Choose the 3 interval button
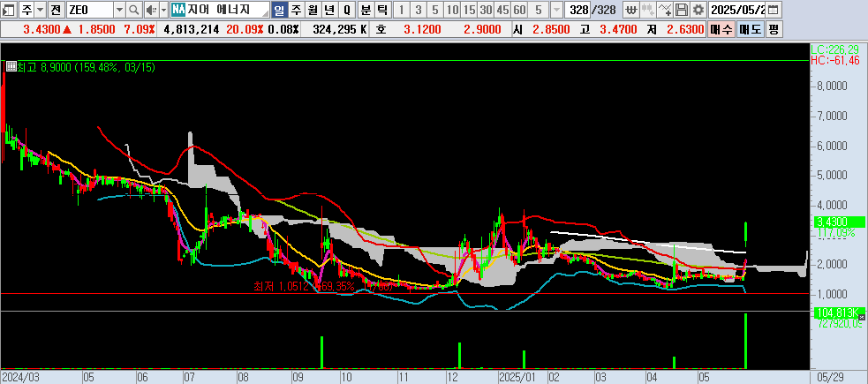The width and height of the screenshot is (868, 384). 419,10
